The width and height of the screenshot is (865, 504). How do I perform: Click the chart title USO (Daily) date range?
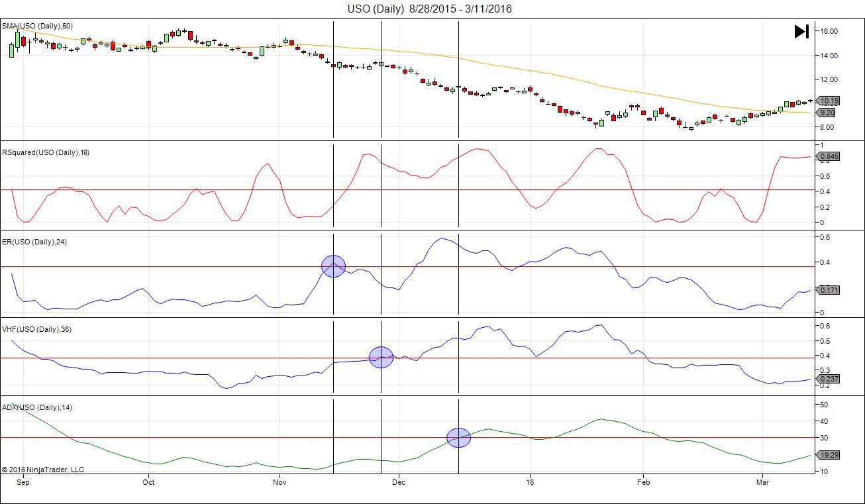pyautogui.click(x=430, y=9)
